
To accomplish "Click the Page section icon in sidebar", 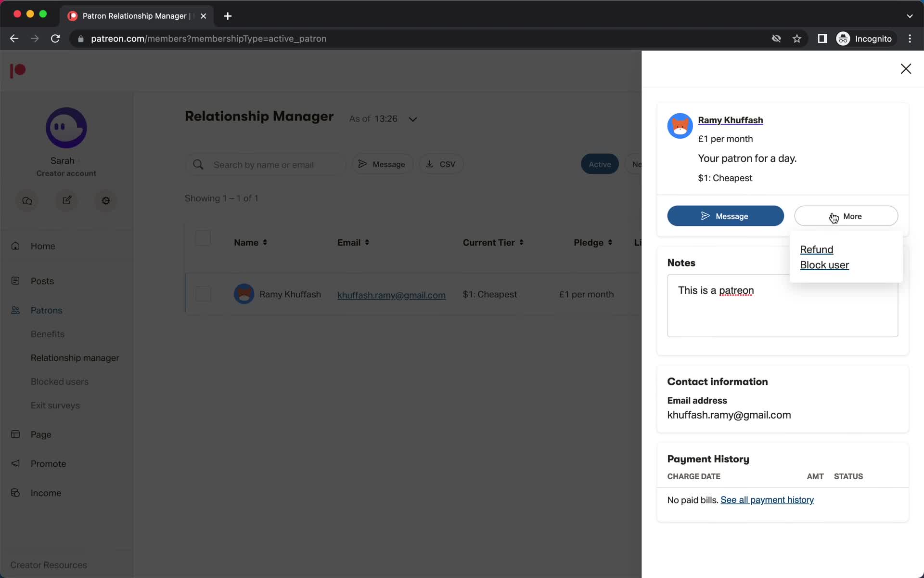I will click(x=15, y=433).
